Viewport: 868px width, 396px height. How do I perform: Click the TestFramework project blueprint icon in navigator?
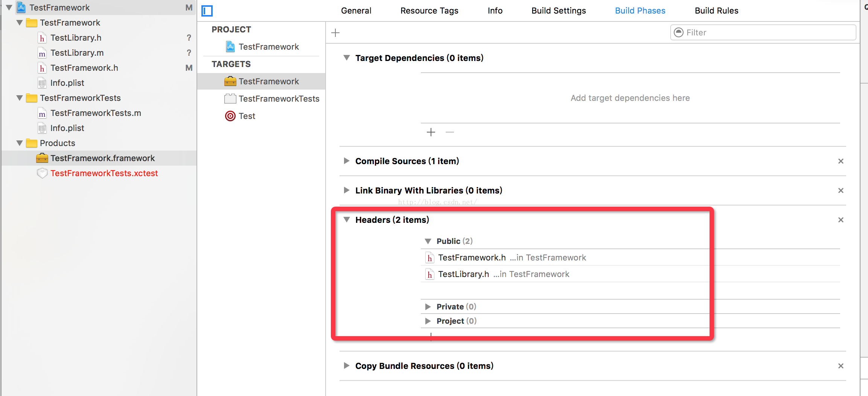(21, 7)
